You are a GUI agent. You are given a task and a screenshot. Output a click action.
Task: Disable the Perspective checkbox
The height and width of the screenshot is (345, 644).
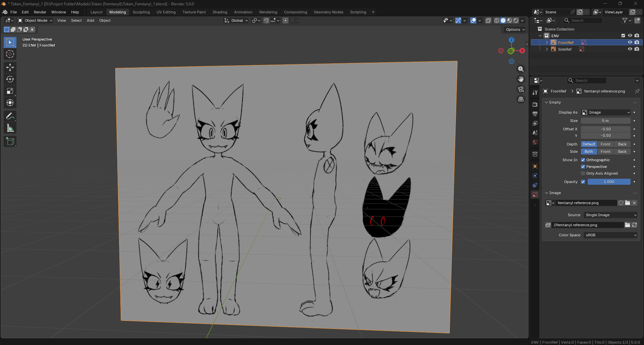583,167
